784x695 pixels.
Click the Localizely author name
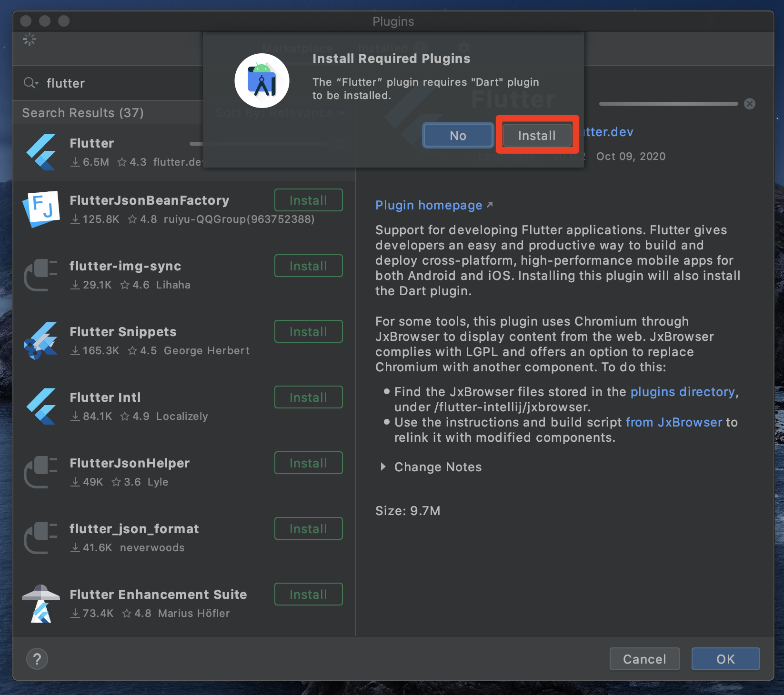[x=182, y=416]
